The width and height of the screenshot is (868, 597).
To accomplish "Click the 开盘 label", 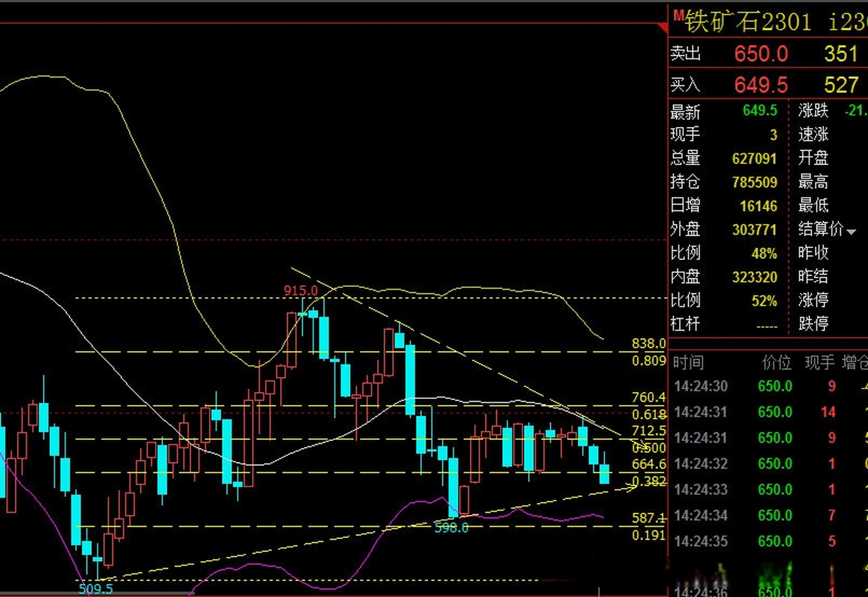I will [x=813, y=158].
